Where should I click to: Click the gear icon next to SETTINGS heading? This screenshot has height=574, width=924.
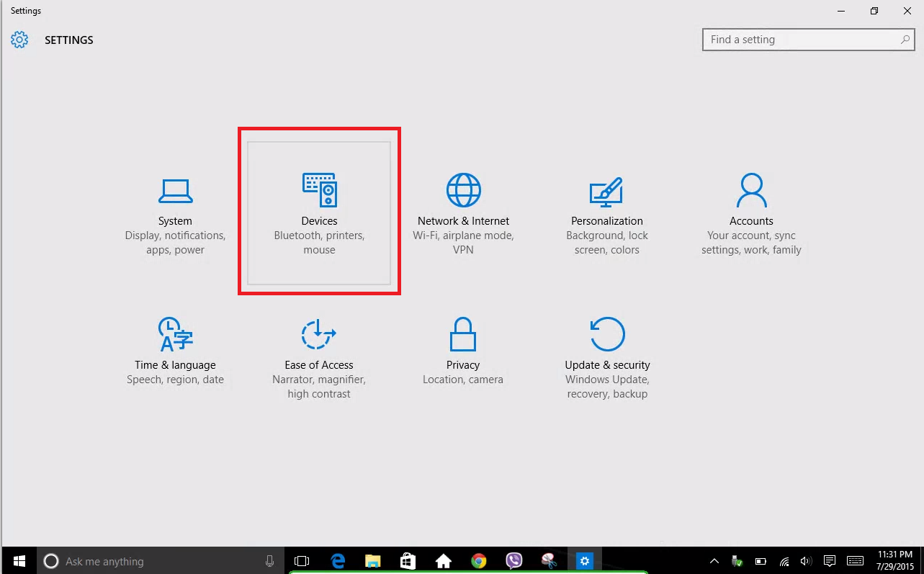click(19, 40)
